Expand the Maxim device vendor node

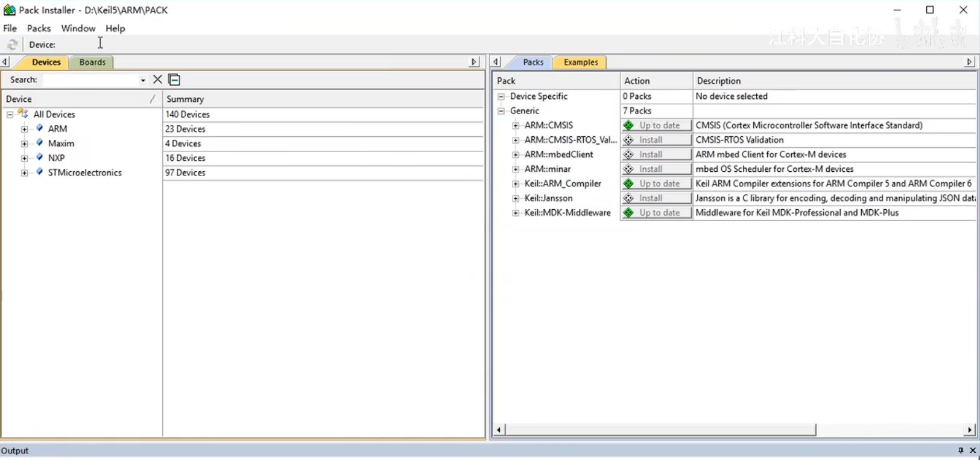click(24, 143)
